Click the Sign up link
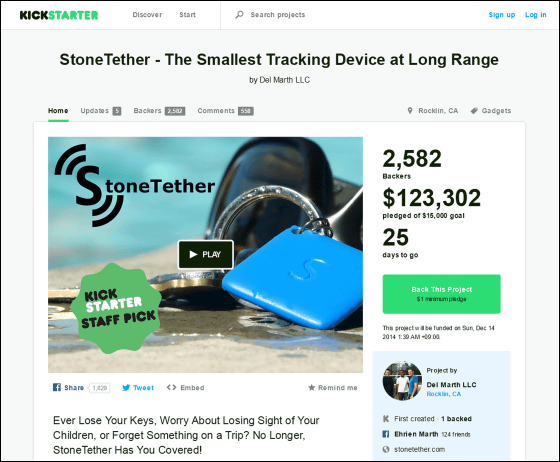The image size is (560, 462). (502, 15)
